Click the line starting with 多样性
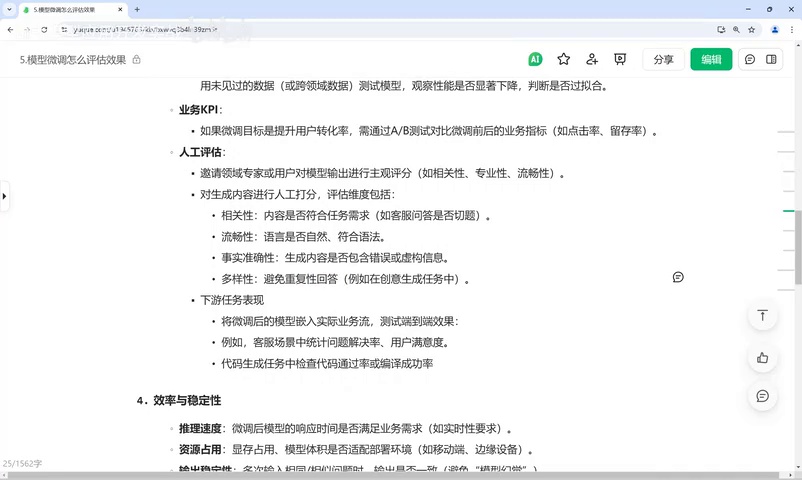Image resolution: width=802 pixels, height=480 pixels. (345, 279)
